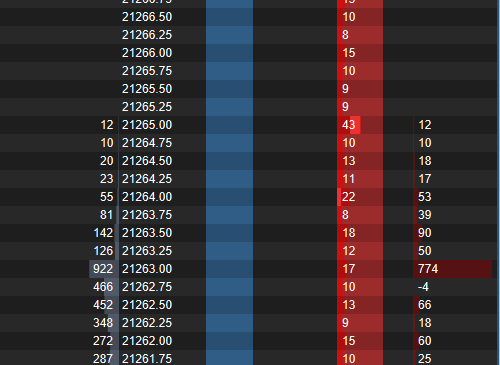
Task: Click the 452 volume value
Action: [103, 305]
